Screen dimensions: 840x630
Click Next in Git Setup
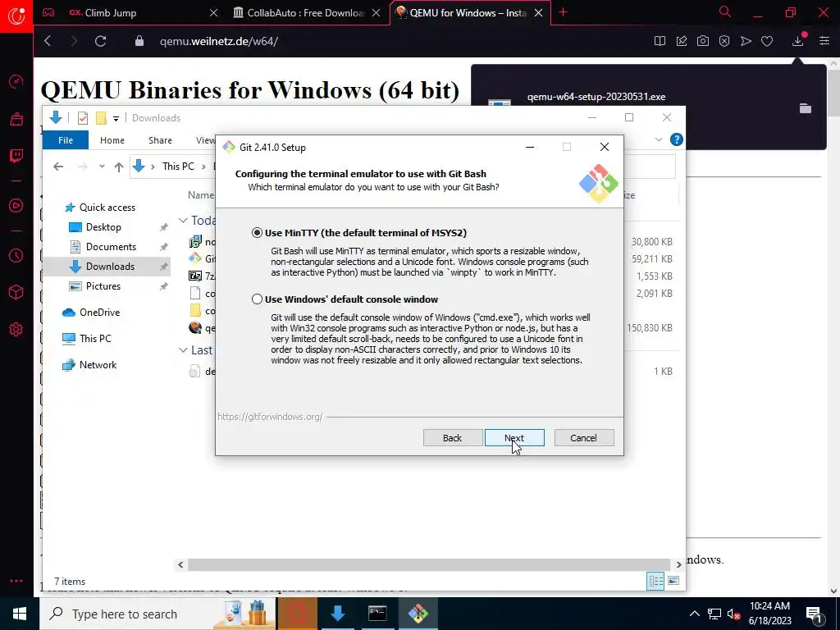click(x=514, y=438)
